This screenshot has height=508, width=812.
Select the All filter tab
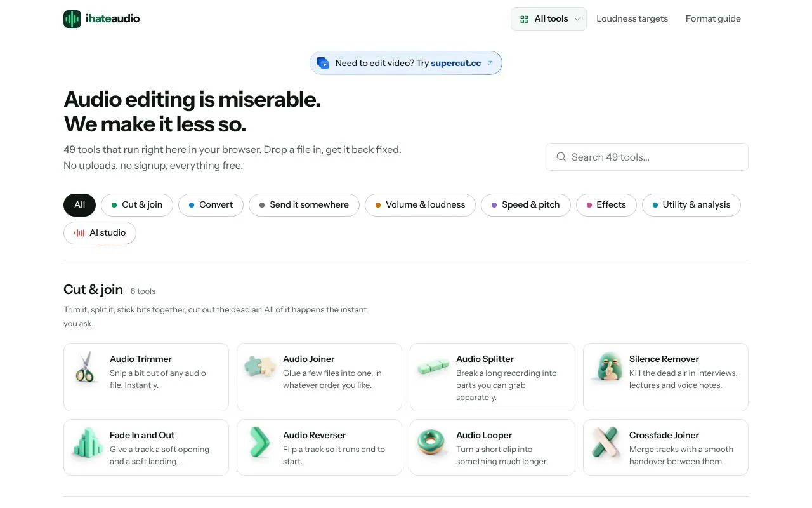(79, 205)
